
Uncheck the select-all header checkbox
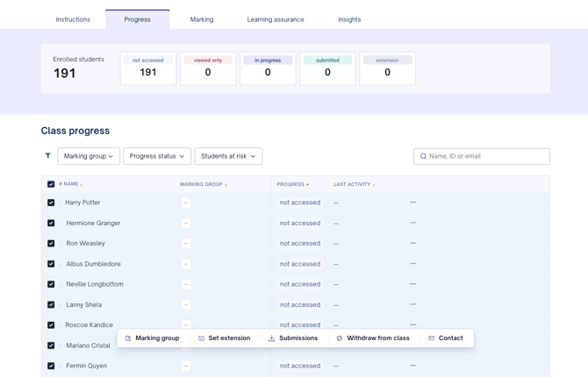click(x=51, y=184)
